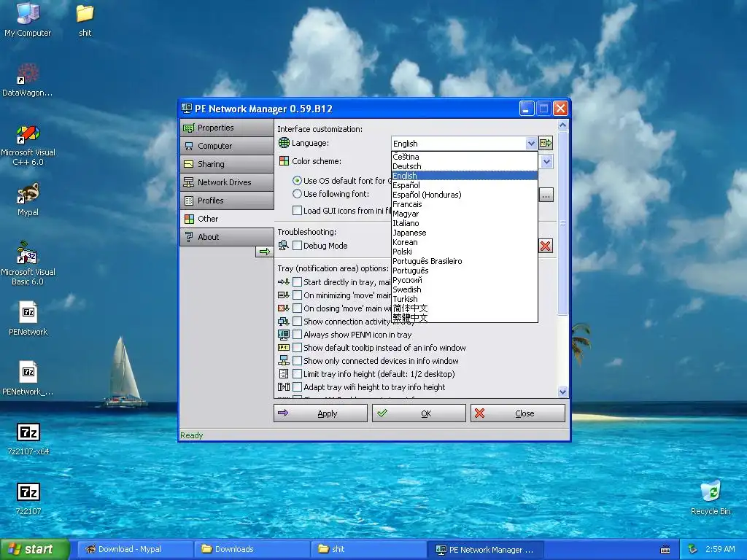
Task: Choose Japanese from language list
Action: click(x=465, y=233)
